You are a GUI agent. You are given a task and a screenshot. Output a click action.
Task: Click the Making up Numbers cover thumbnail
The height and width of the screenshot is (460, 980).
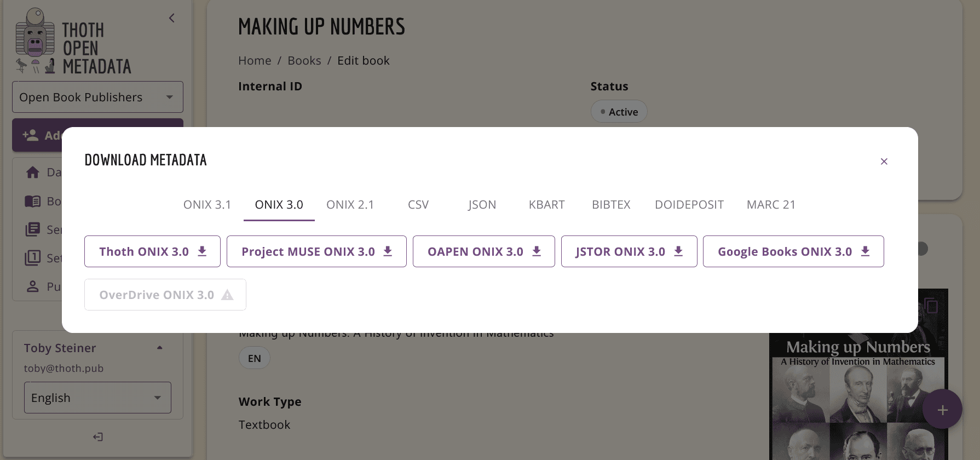tap(857, 394)
